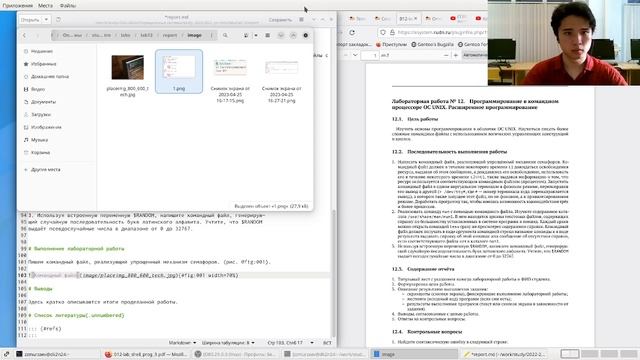
Task: Click Save (Сохранить) in the text editor
Action: click(x=280, y=20)
